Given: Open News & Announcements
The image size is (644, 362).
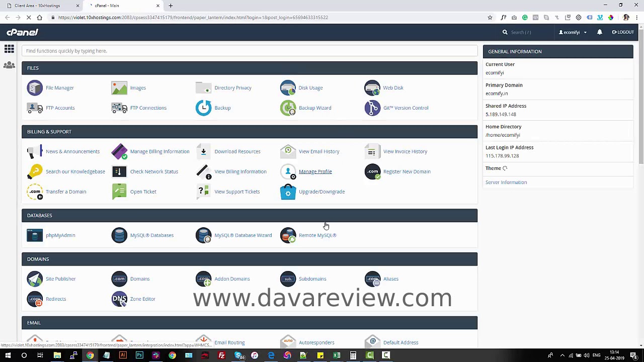Looking at the screenshot, I should click(72, 151).
